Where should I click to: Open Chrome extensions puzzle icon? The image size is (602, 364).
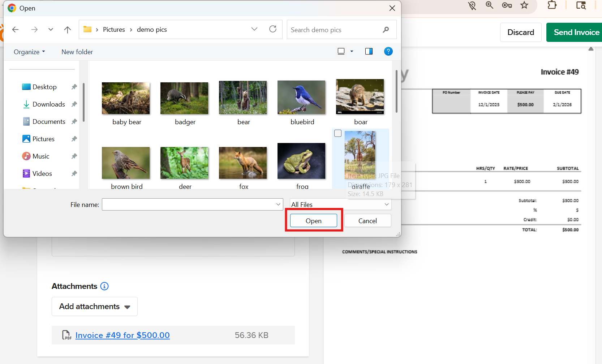pyautogui.click(x=552, y=5)
